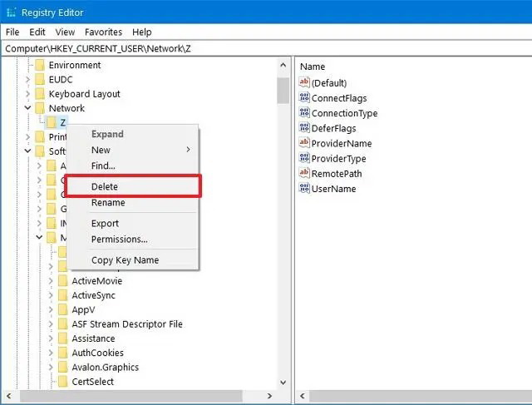532x405 pixels.
Task: Expand the Assistance key
Action: click(51, 338)
